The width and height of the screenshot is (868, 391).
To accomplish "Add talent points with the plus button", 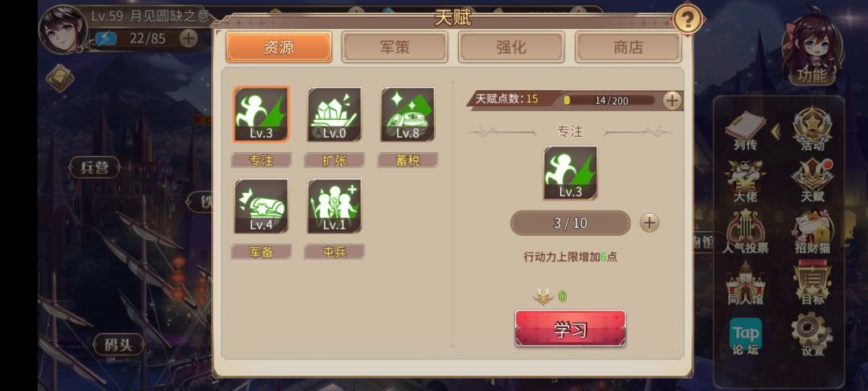I will point(672,101).
